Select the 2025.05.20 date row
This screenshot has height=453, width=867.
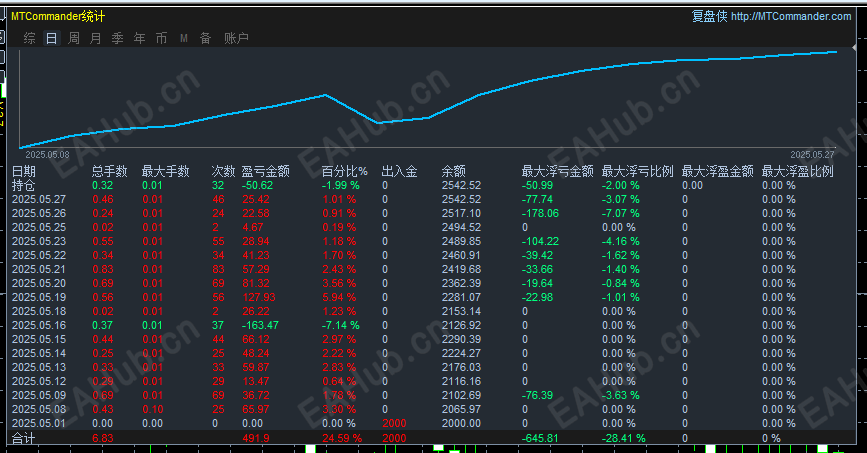pos(39,283)
